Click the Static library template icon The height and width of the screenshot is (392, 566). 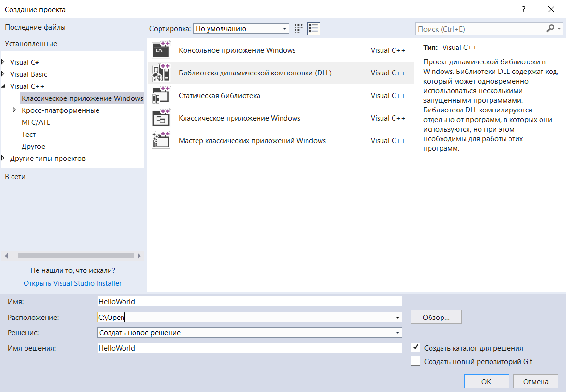(161, 95)
